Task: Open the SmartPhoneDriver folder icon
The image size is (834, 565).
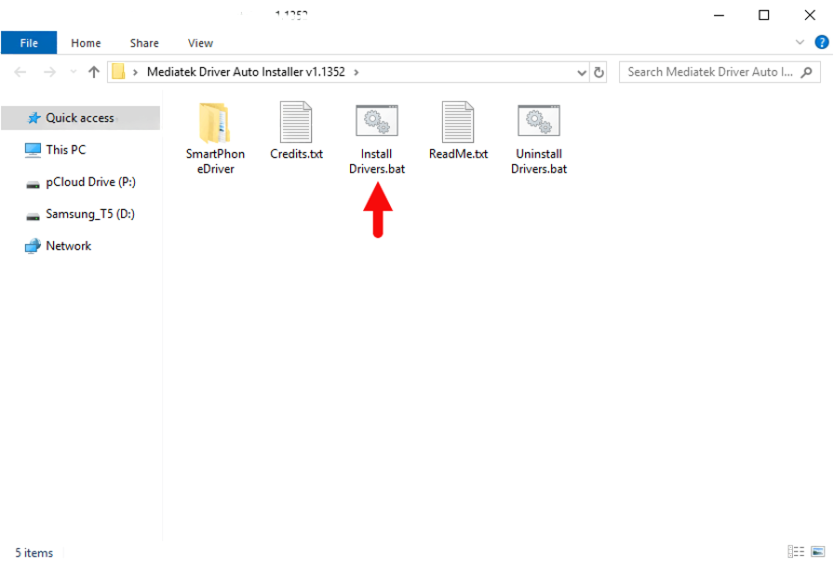Action: coord(215,122)
